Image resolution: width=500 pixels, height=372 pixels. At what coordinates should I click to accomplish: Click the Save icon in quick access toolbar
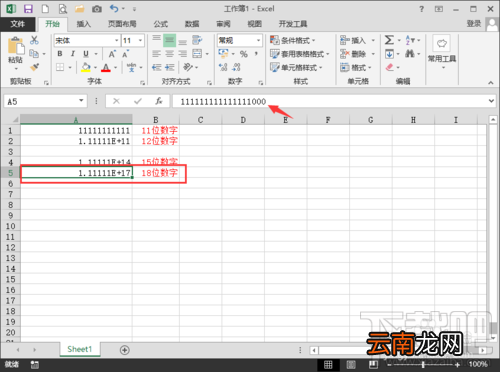[x=28, y=9]
